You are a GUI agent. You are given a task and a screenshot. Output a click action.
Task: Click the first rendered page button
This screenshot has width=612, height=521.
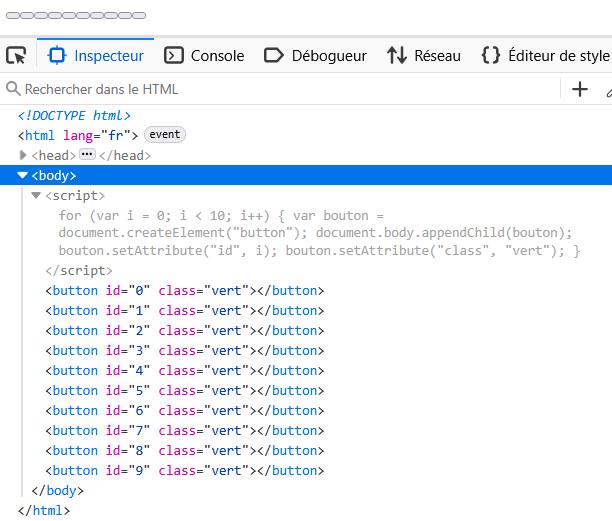click(x=12, y=16)
